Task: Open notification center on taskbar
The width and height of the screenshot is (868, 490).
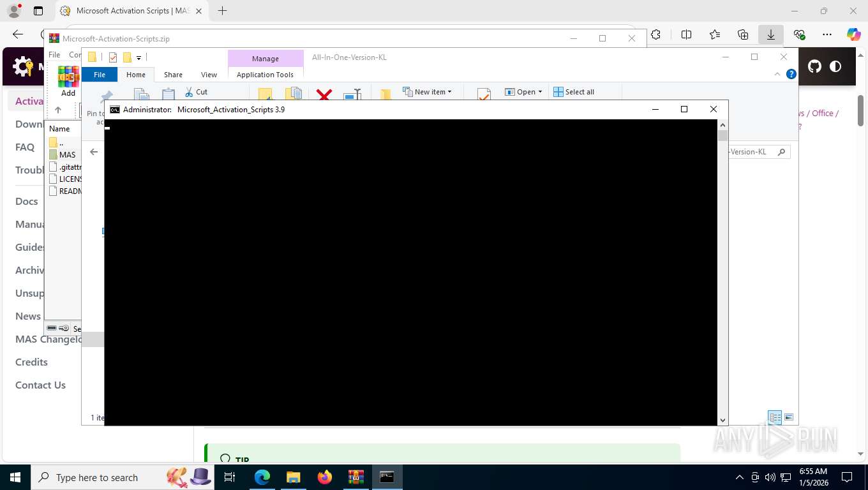Action: 847,477
